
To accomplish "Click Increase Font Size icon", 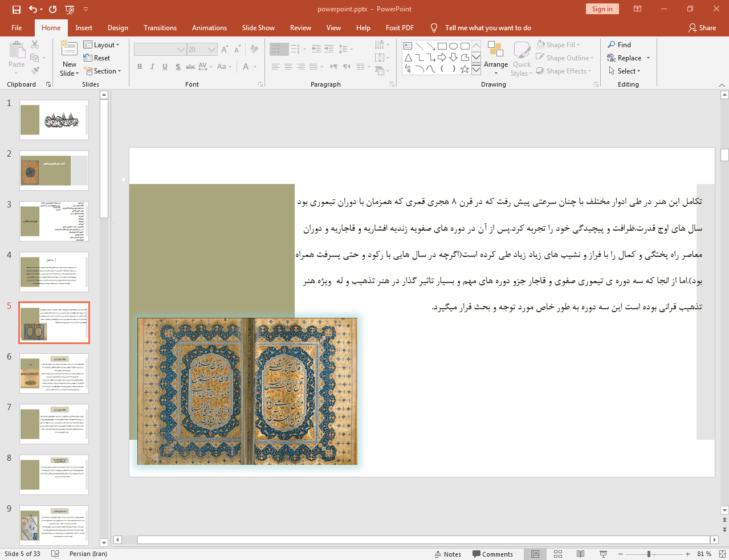I will click(x=225, y=50).
